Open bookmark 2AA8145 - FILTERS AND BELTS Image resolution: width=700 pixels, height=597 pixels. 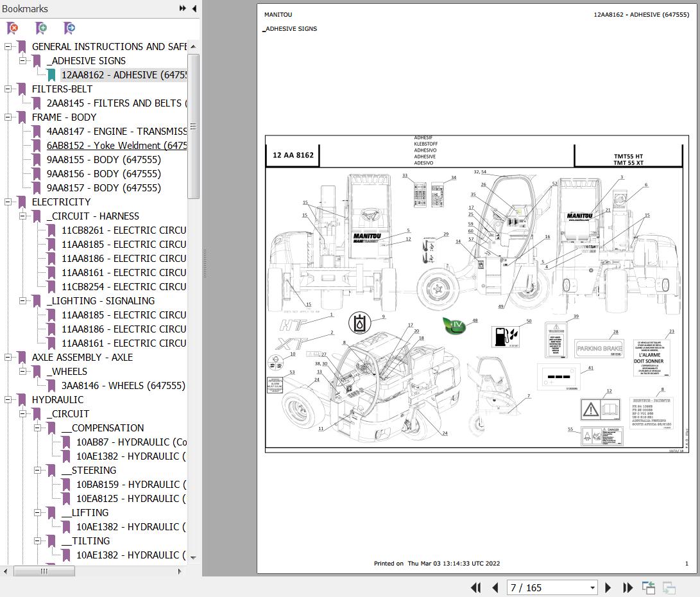116,103
